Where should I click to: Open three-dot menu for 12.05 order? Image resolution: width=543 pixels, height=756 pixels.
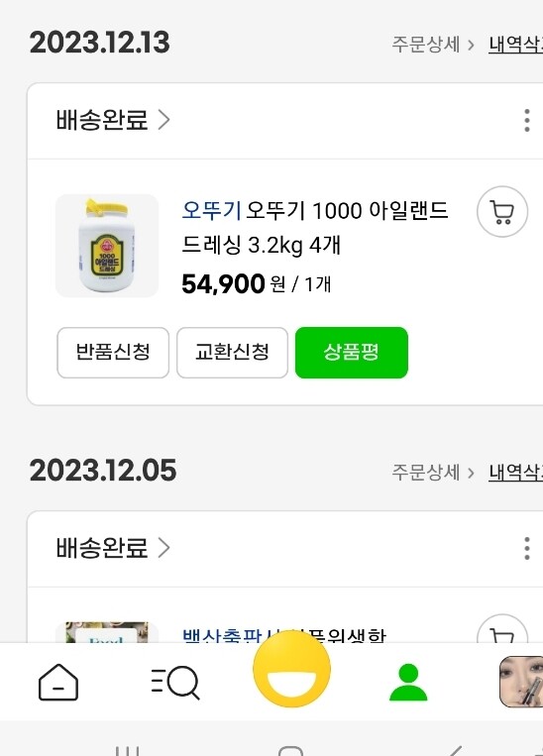[527, 548]
